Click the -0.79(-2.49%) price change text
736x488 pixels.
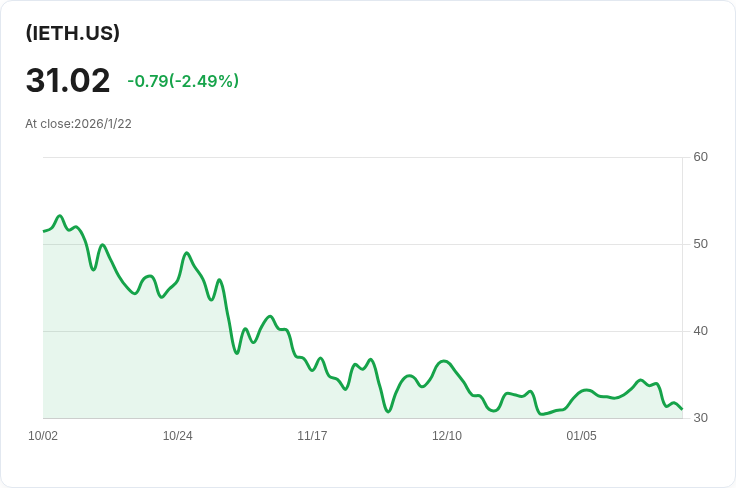[183, 81]
